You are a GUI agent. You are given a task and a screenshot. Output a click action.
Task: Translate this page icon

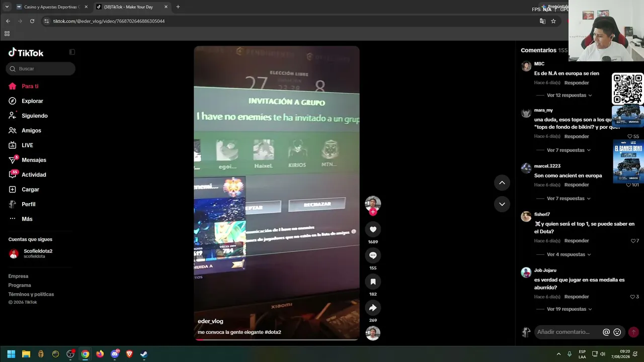542,21
